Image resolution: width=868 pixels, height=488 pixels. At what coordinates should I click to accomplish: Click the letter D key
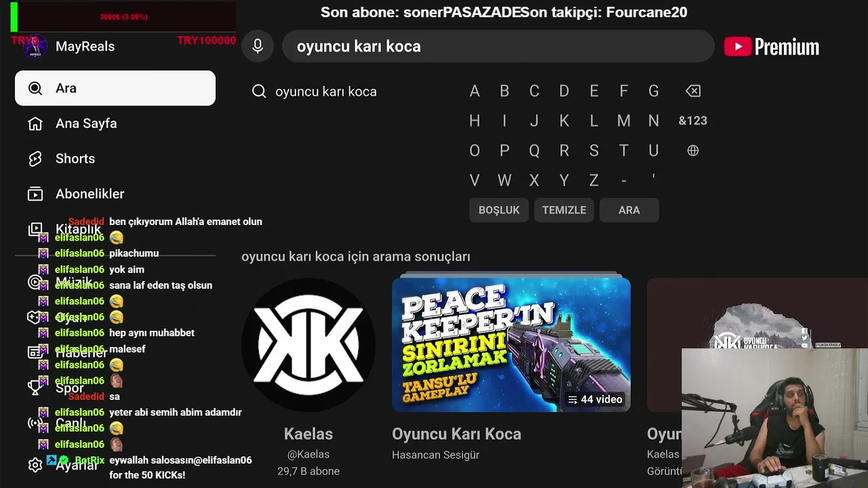564,91
